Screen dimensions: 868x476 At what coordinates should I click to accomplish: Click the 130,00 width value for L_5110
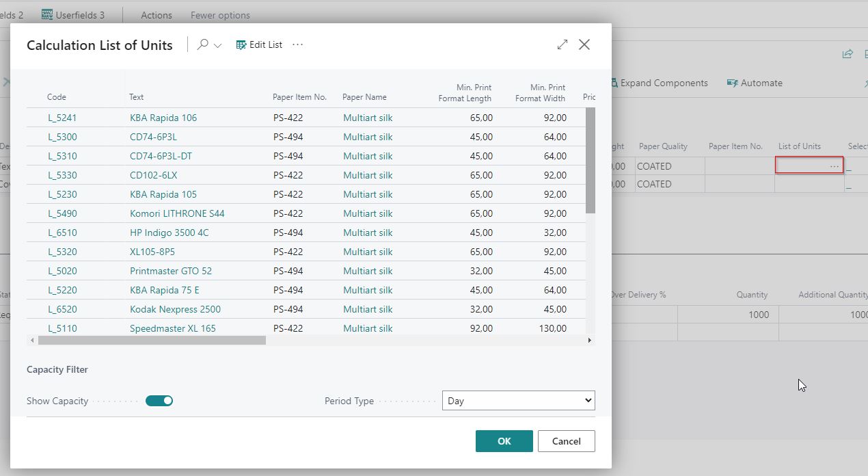552,328
